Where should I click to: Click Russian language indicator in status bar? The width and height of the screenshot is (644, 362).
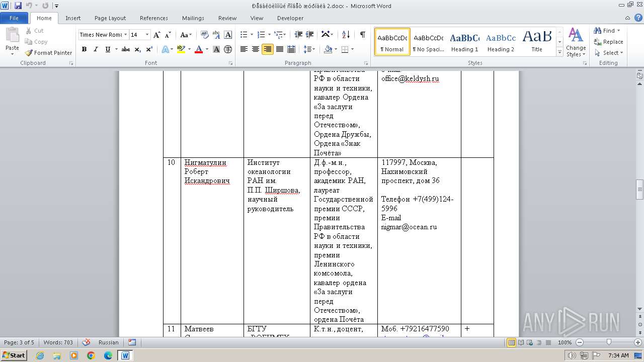tap(109, 342)
